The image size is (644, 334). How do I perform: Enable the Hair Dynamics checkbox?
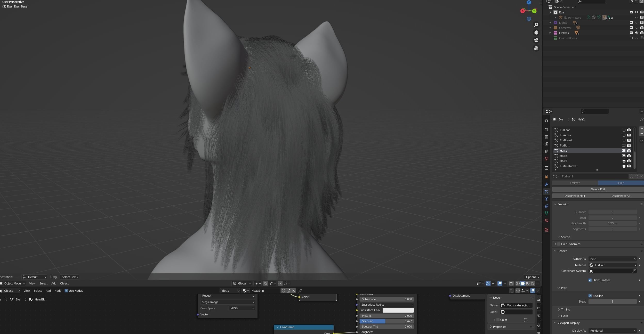[x=559, y=244]
